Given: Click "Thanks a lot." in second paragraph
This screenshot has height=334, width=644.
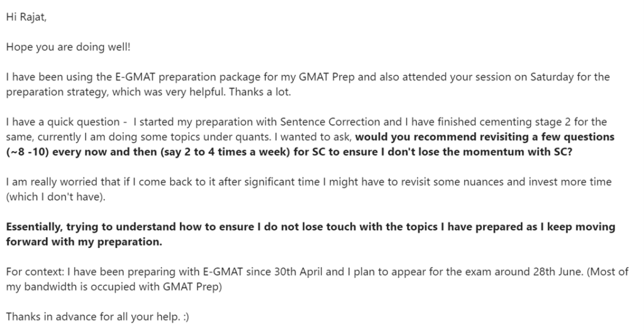Looking at the screenshot, I should coord(260,92).
